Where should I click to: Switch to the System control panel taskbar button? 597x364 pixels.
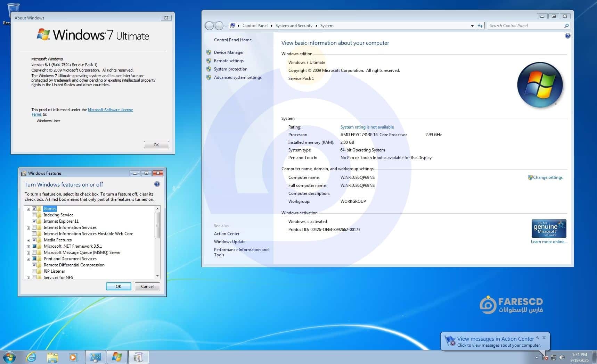tap(96, 357)
